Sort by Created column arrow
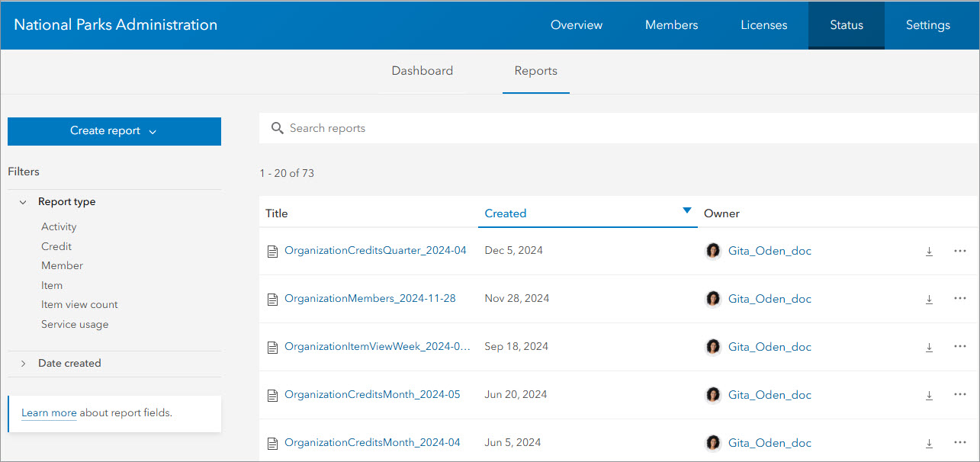The height and width of the screenshot is (462, 980). click(x=686, y=211)
